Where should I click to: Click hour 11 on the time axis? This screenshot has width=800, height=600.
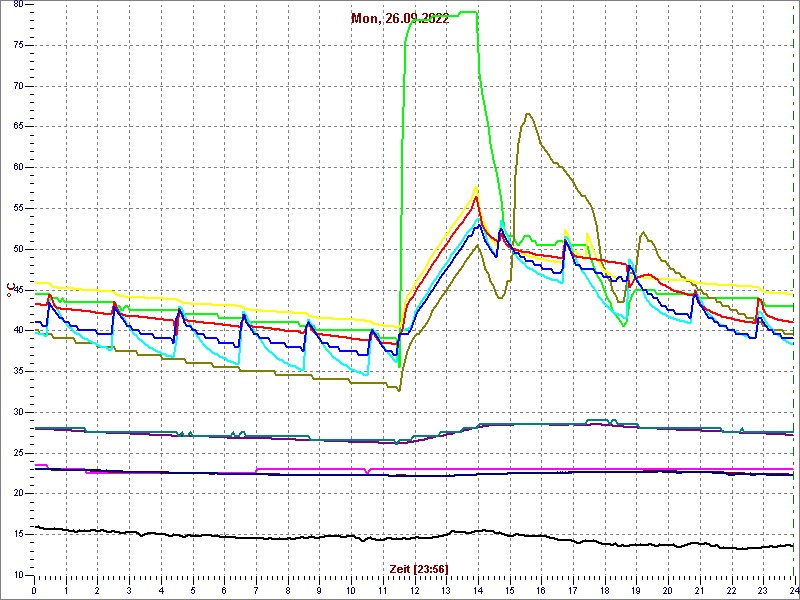pos(382,590)
